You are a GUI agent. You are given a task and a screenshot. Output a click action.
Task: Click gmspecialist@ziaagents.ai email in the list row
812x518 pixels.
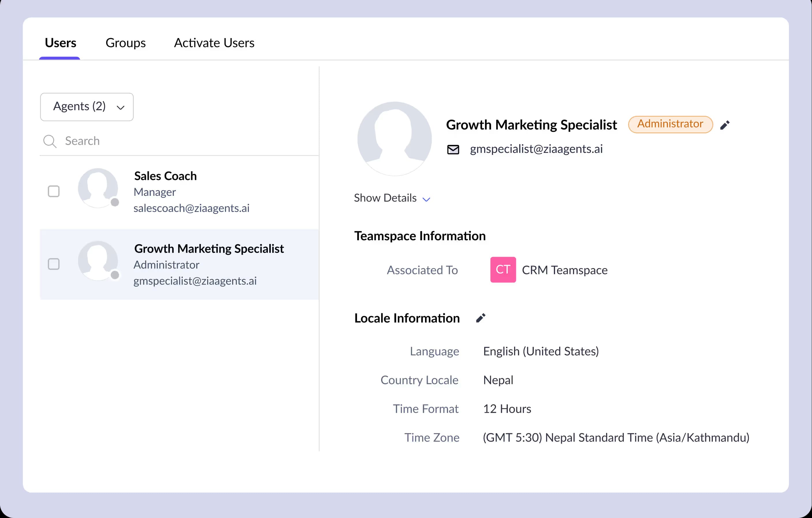click(x=195, y=281)
